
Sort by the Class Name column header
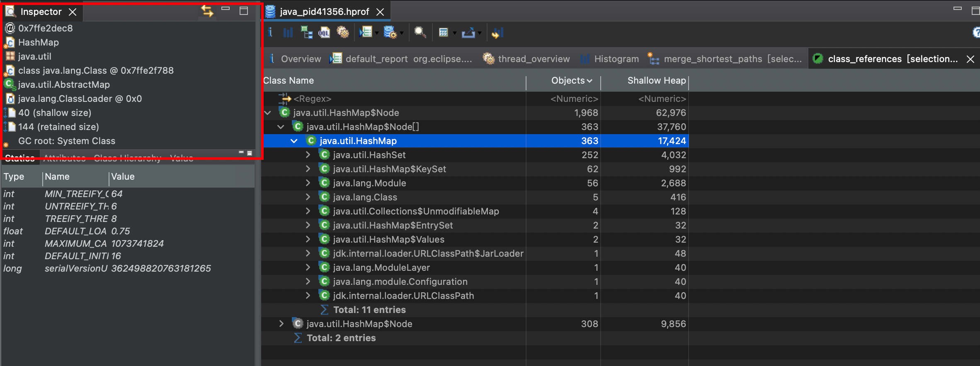[394, 81]
